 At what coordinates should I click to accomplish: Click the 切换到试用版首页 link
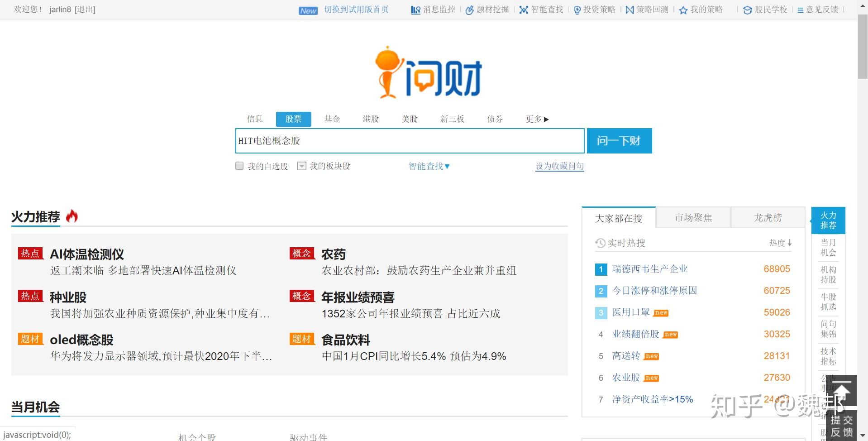coord(356,10)
